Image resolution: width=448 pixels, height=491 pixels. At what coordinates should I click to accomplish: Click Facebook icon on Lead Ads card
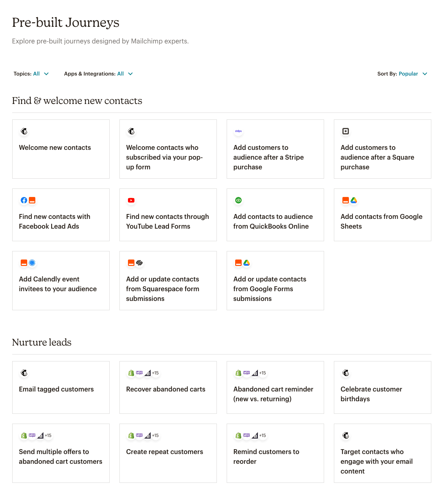[x=24, y=200]
